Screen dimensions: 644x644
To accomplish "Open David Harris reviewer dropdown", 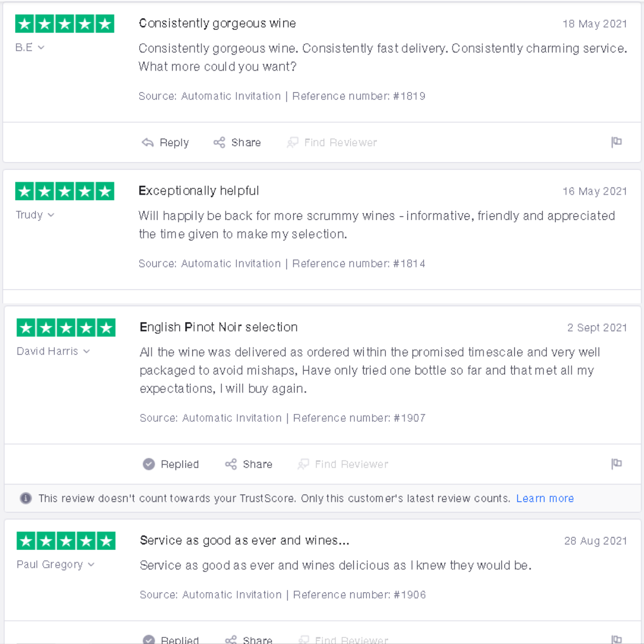I will [87, 351].
